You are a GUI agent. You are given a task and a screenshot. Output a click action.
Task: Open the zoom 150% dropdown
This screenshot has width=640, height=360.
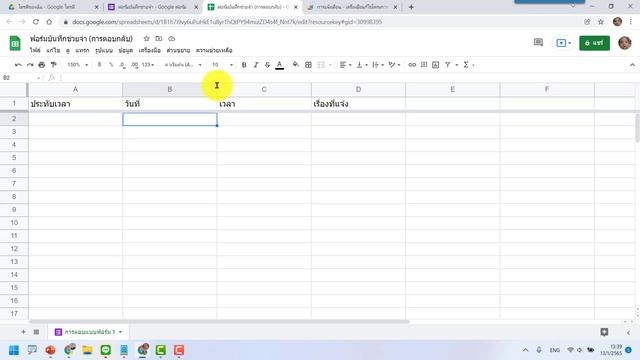pyautogui.click(x=78, y=65)
